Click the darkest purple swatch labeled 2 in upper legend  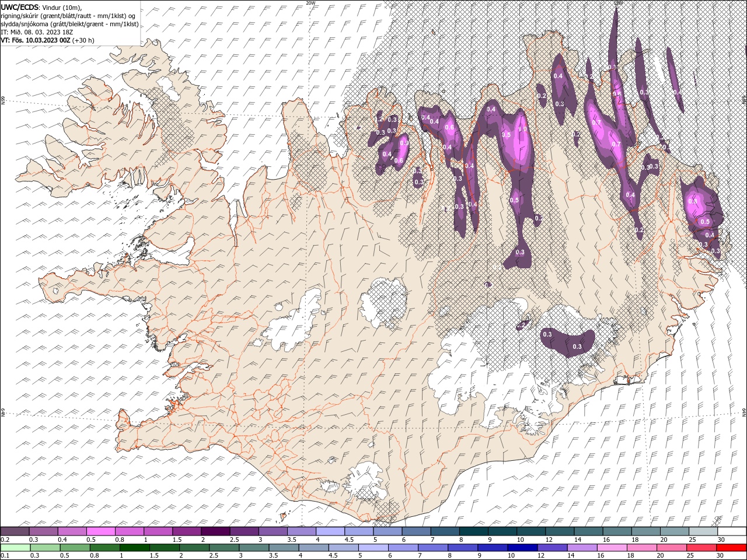click(x=215, y=531)
